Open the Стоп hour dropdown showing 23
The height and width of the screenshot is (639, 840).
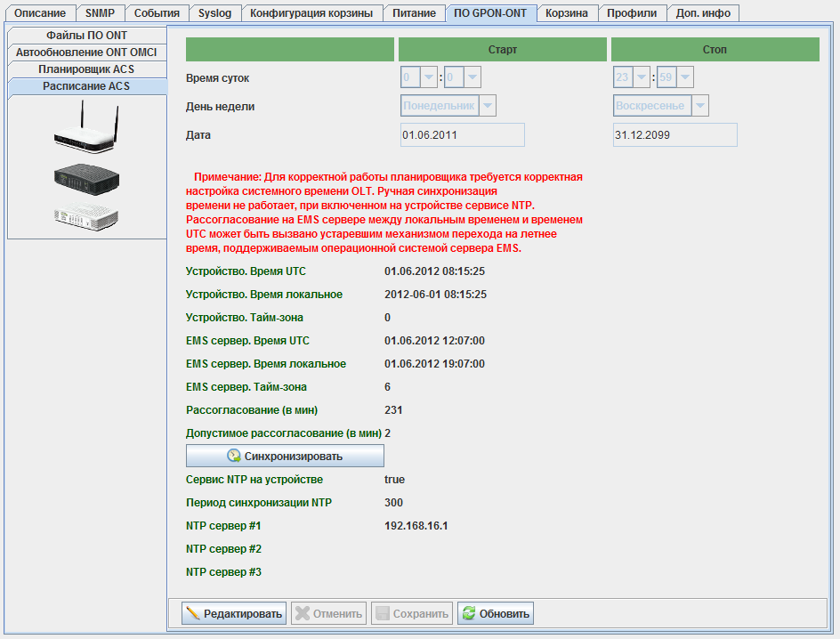click(642, 77)
